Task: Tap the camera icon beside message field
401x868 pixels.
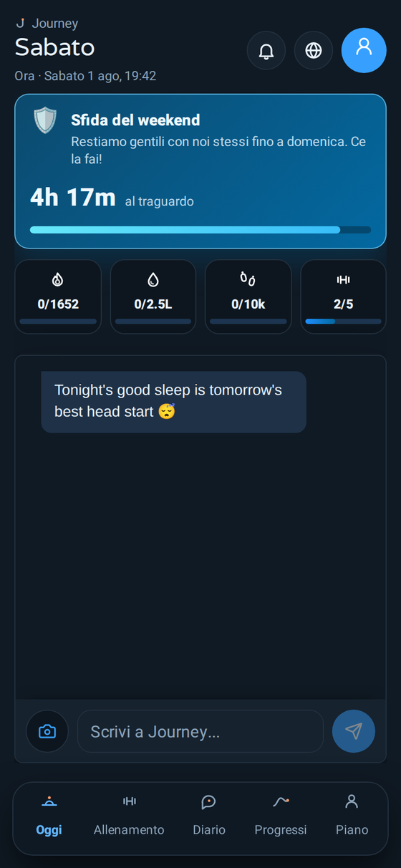Action: [47, 731]
